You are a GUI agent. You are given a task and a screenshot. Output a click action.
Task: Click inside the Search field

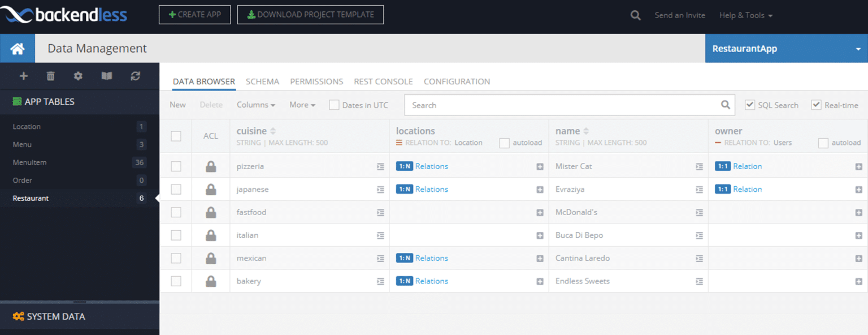point(565,105)
